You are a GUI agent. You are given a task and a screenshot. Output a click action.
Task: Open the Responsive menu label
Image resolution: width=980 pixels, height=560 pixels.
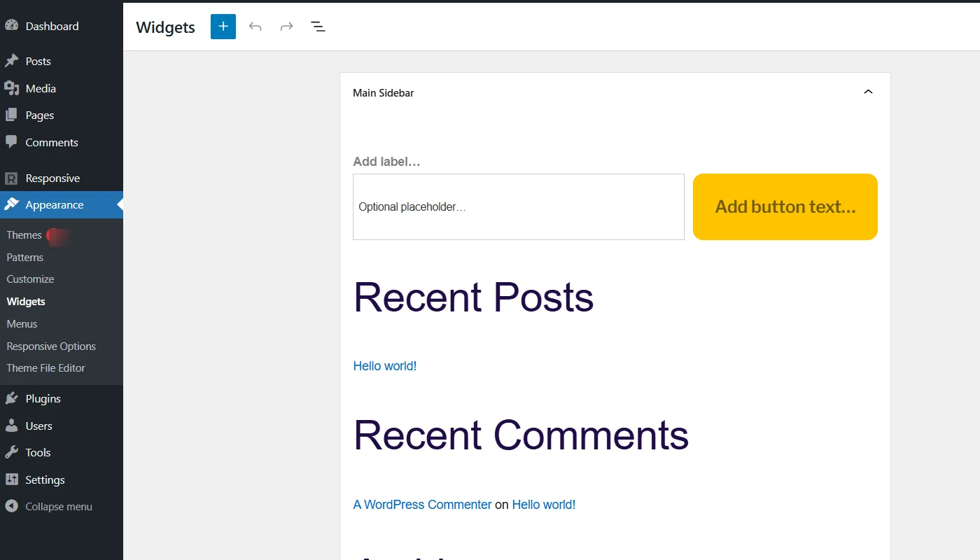coord(52,178)
